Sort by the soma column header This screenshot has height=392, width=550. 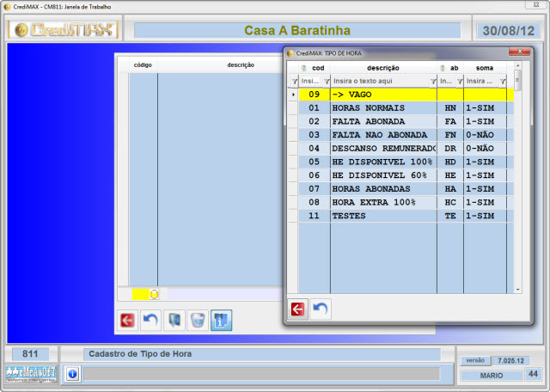484,67
